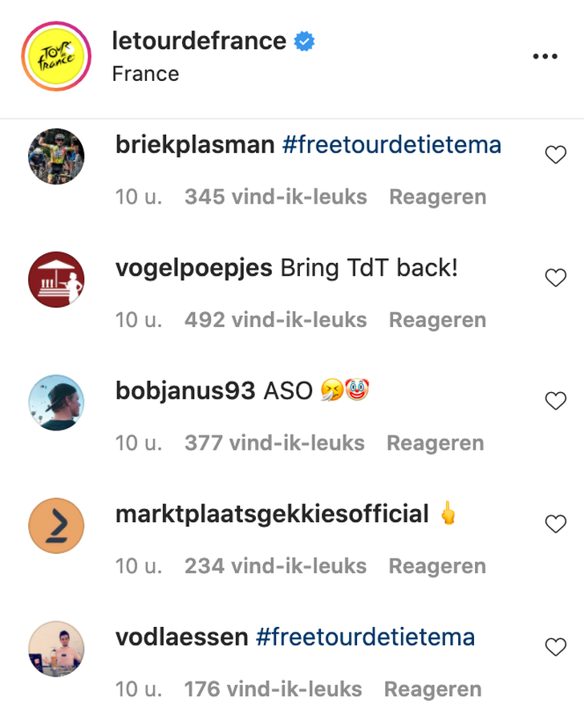Like the vogelpoepjes comment with heart
Viewport: 584px width, 728px height.
(x=556, y=278)
